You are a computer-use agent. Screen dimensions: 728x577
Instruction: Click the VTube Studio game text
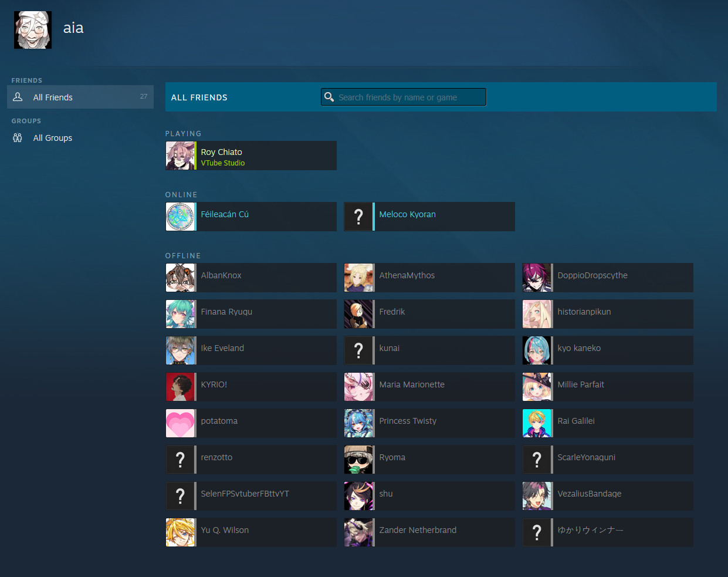(x=223, y=163)
